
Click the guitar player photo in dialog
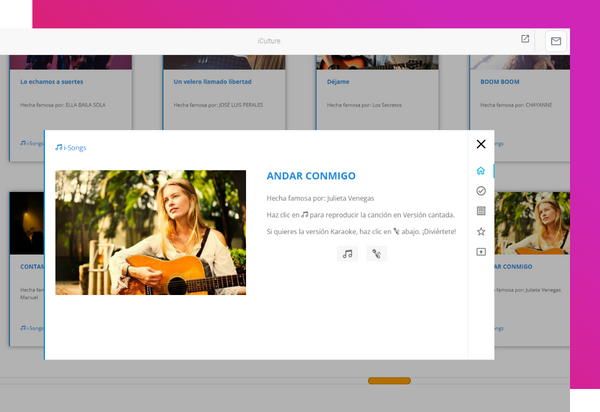coord(150,233)
